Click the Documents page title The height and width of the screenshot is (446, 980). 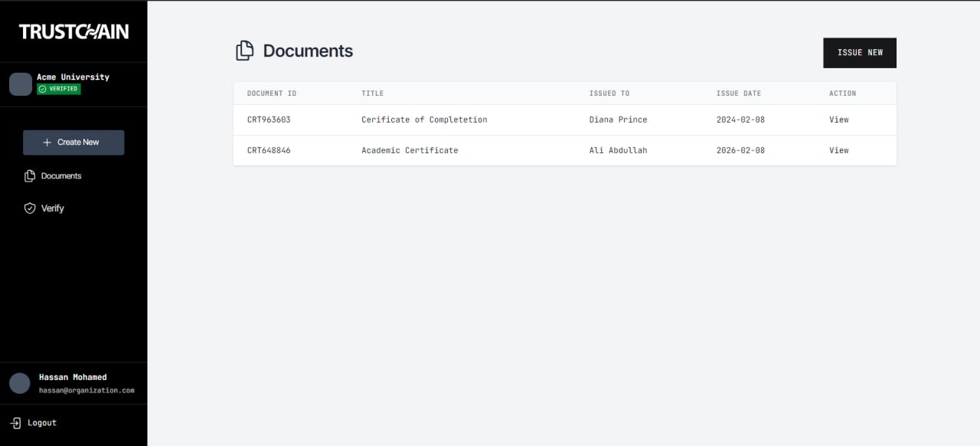(x=308, y=51)
